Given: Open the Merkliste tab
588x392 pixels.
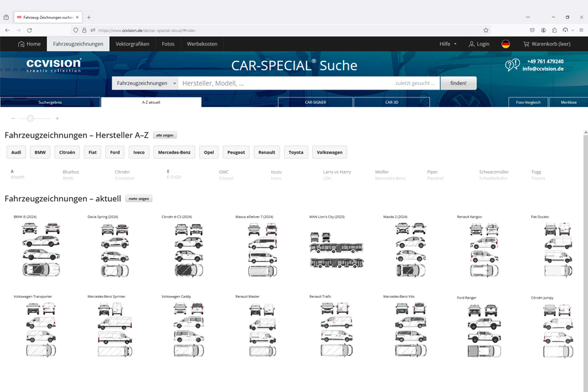Looking at the screenshot, I should pyautogui.click(x=568, y=103).
